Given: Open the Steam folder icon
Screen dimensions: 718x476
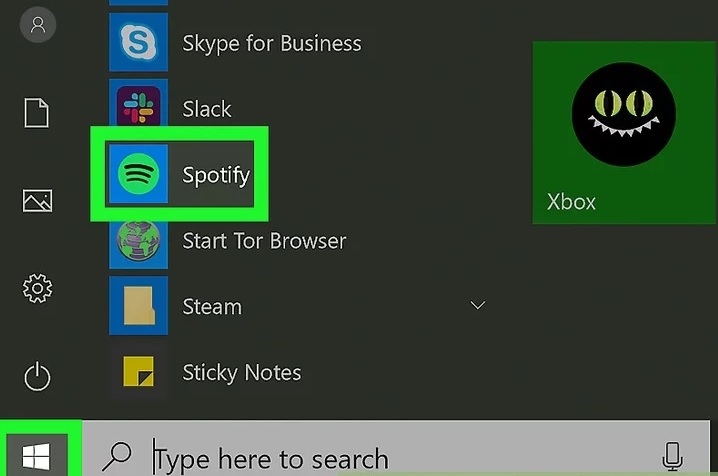Looking at the screenshot, I should tap(138, 306).
